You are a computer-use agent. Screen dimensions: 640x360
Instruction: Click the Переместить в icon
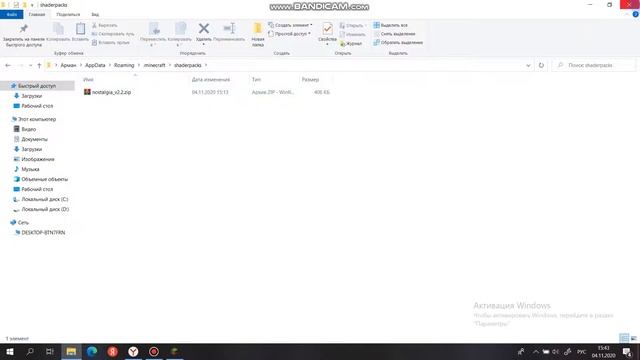[153, 34]
